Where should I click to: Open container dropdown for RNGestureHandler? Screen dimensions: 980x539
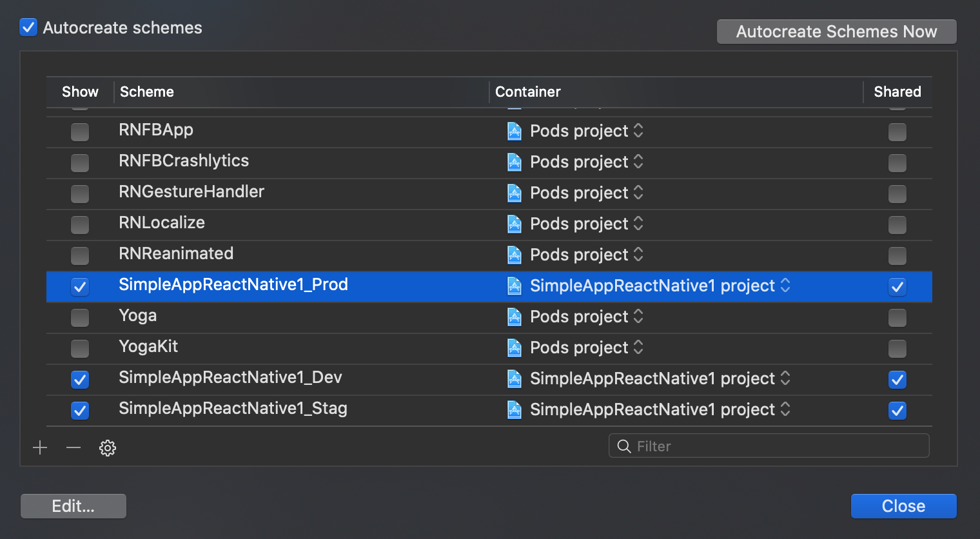tap(638, 193)
